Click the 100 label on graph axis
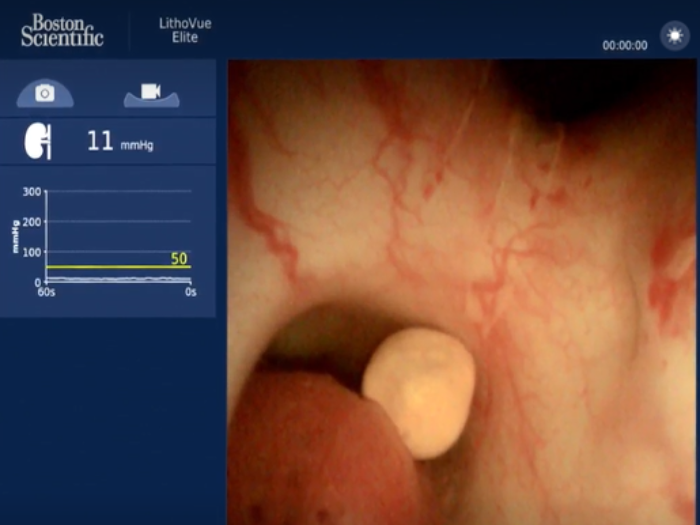The width and height of the screenshot is (700, 525). pos(32,252)
